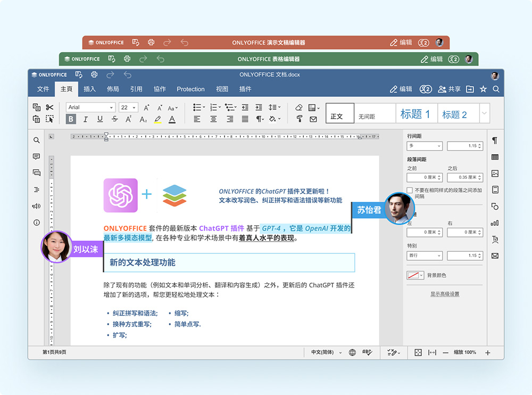The image size is (532, 395).
Task: Open the numbered list dropdown
Action: click(215, 108)
